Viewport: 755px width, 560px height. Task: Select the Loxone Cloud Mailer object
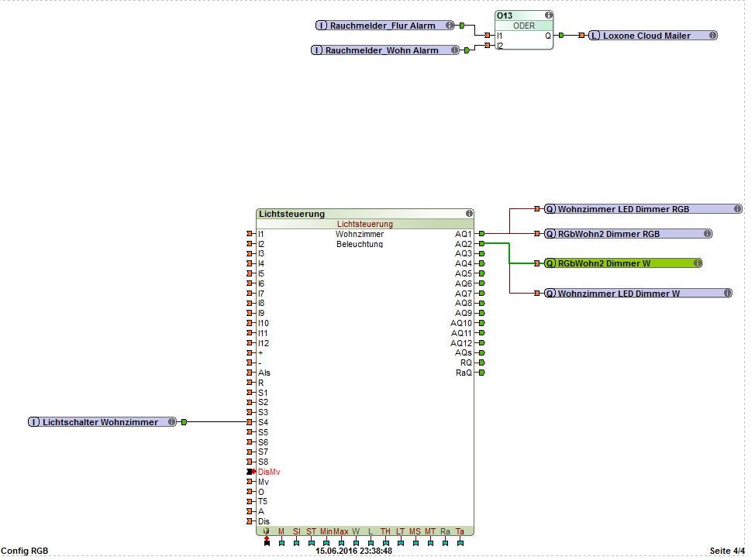[x=653, y=36]
